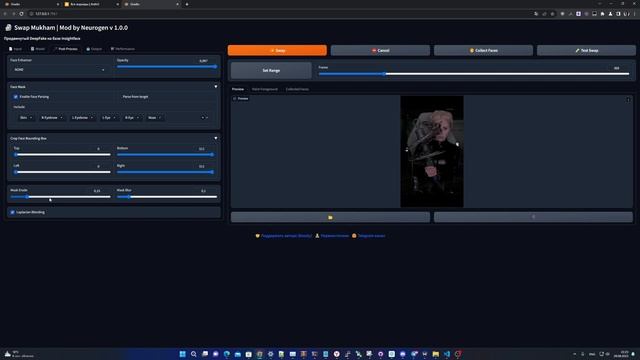Open a new browser tab
Viewport: 640px width, 360px height.
[x=187, y=4]
